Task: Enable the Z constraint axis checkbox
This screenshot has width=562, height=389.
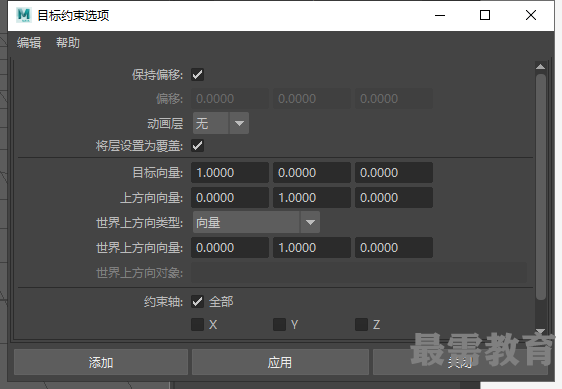Action: point(361,324)
